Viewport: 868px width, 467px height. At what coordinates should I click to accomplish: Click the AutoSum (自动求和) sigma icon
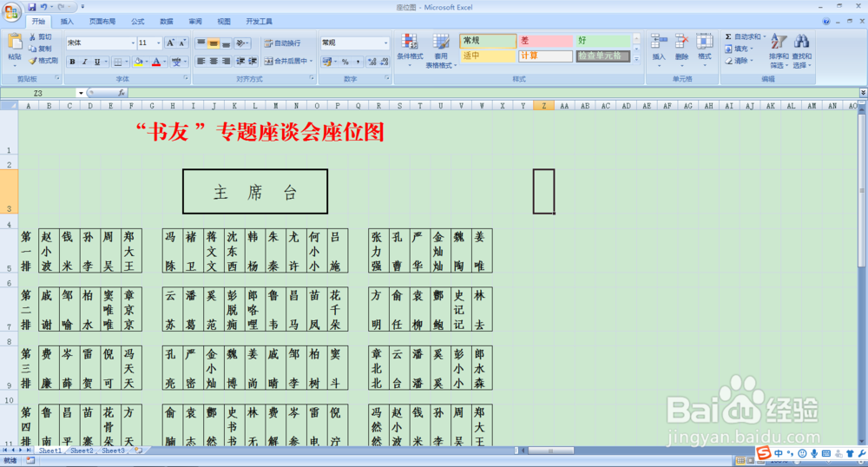point(728,36)
